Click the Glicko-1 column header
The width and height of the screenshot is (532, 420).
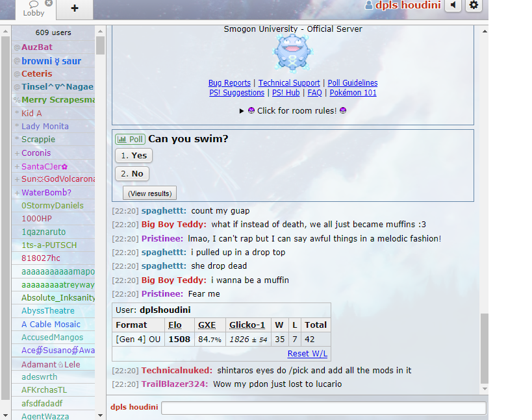click(x=247, y=325)
